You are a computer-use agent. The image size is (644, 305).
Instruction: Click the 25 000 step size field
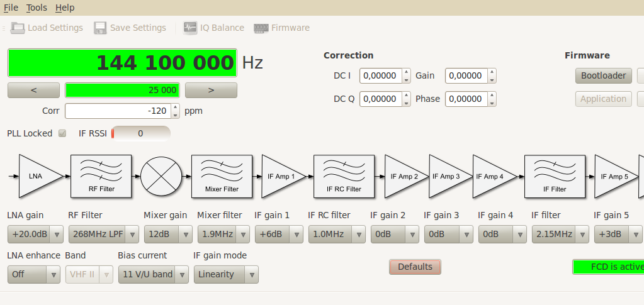[122, 91]
